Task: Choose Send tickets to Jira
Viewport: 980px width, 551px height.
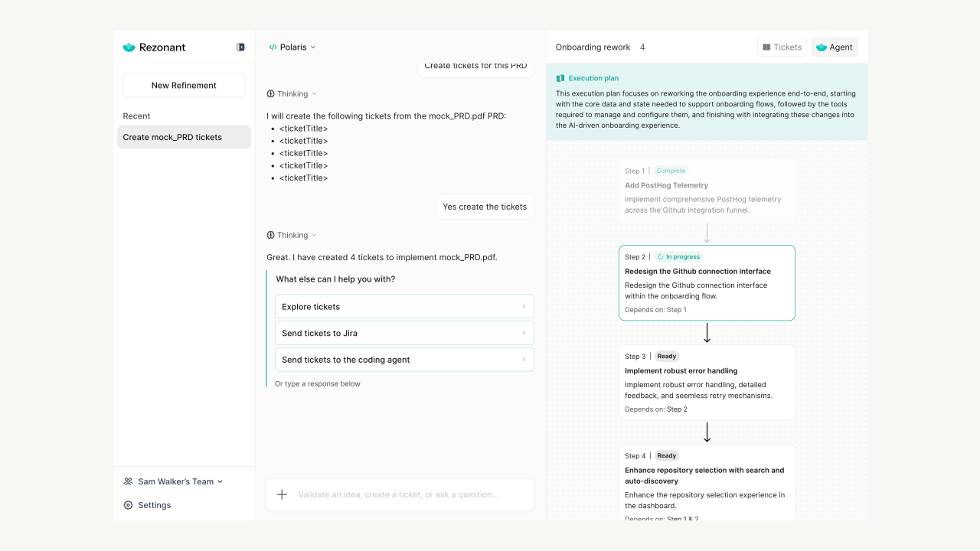Action: [404, 333]
